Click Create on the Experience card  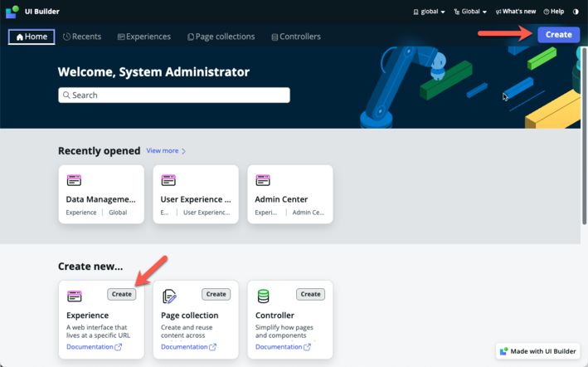122,294
